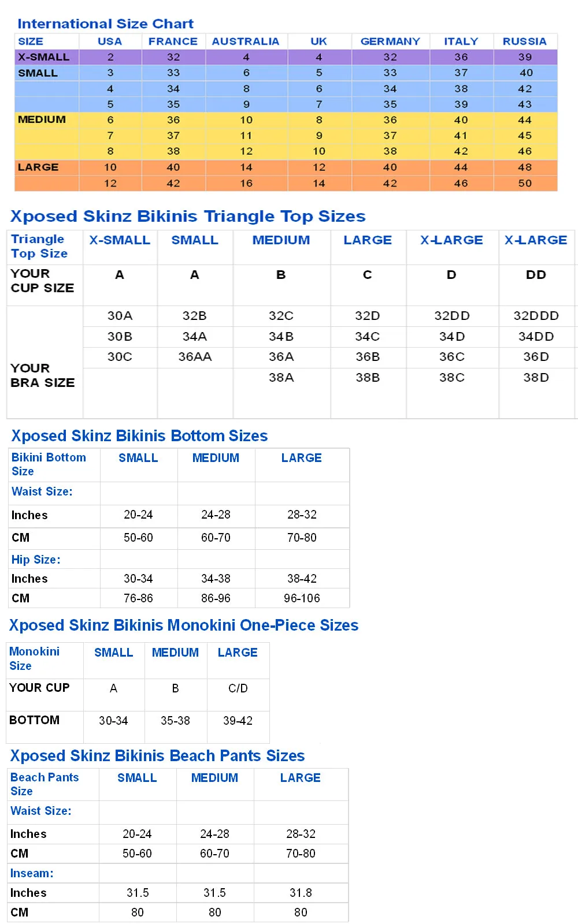Select the 36AA bra size cell
Screen dimensions: 578x924
point(195,357)
